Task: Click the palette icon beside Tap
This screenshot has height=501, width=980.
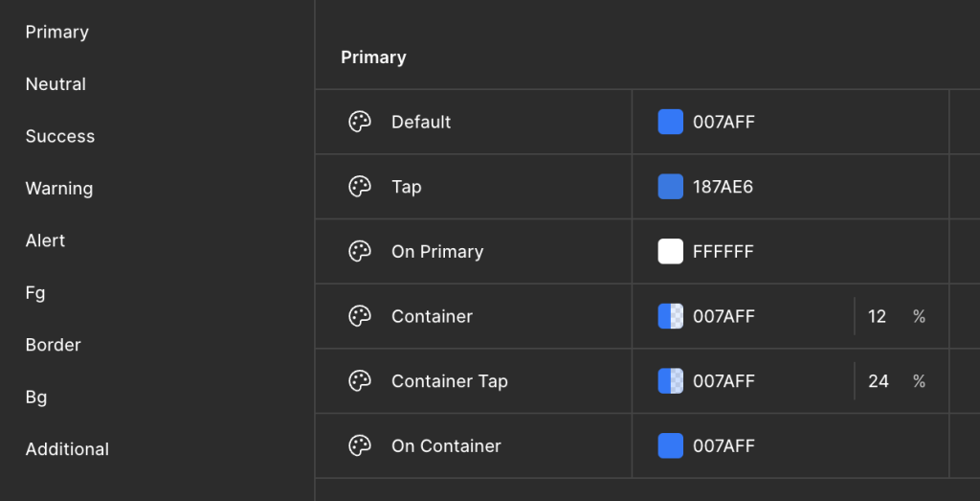Action: (x=360, y=187)
